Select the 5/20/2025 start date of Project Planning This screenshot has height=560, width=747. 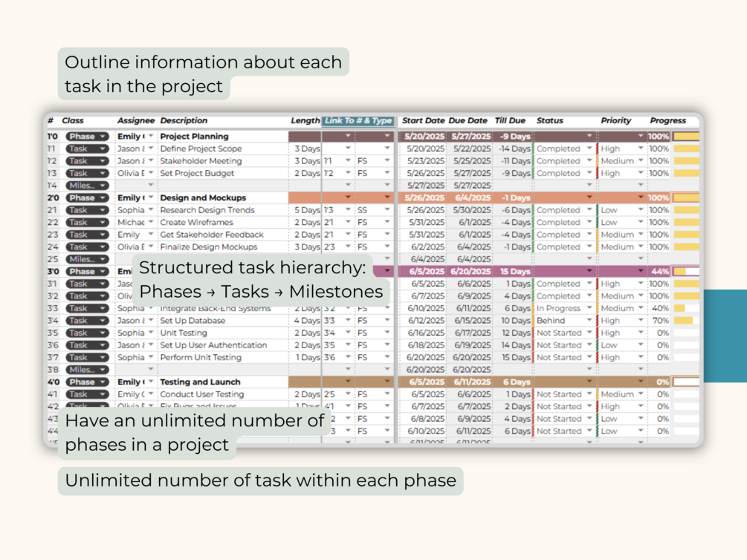pyautogui.click(x=424, y=136)
